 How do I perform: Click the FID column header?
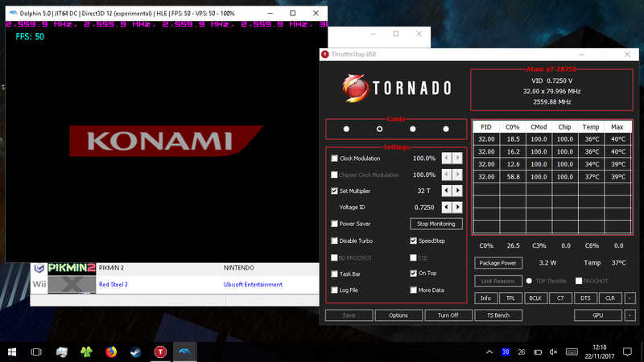(486, 127)
